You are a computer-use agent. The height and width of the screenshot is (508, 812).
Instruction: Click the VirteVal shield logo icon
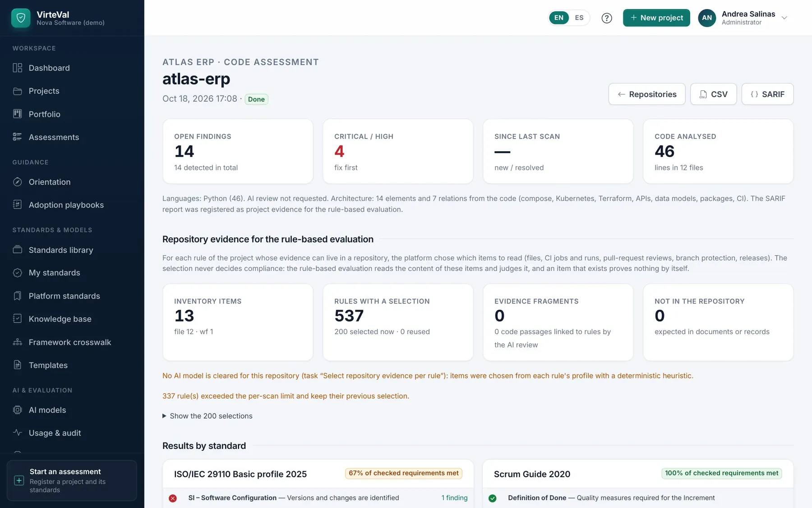pyautogui.click(x=21, y=18)
